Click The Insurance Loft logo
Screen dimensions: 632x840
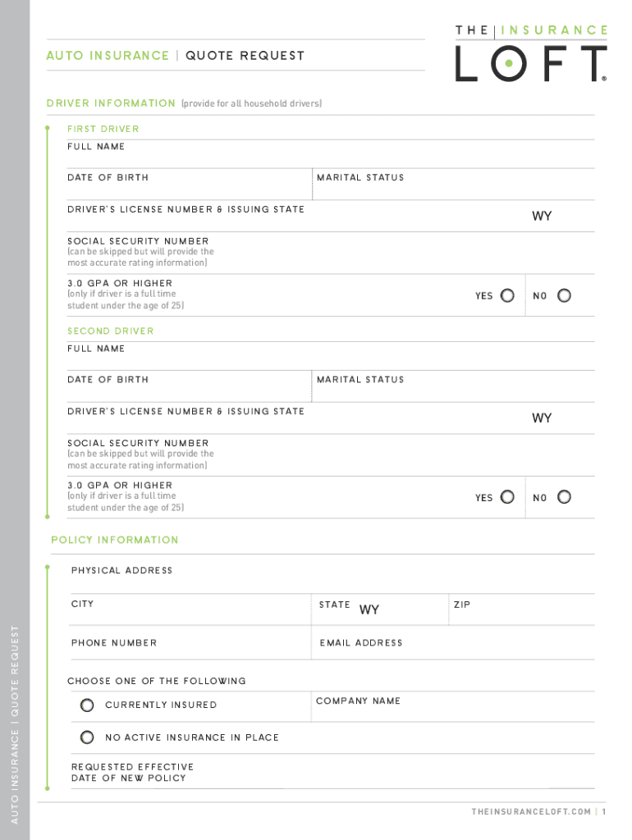tap(531, 53)
